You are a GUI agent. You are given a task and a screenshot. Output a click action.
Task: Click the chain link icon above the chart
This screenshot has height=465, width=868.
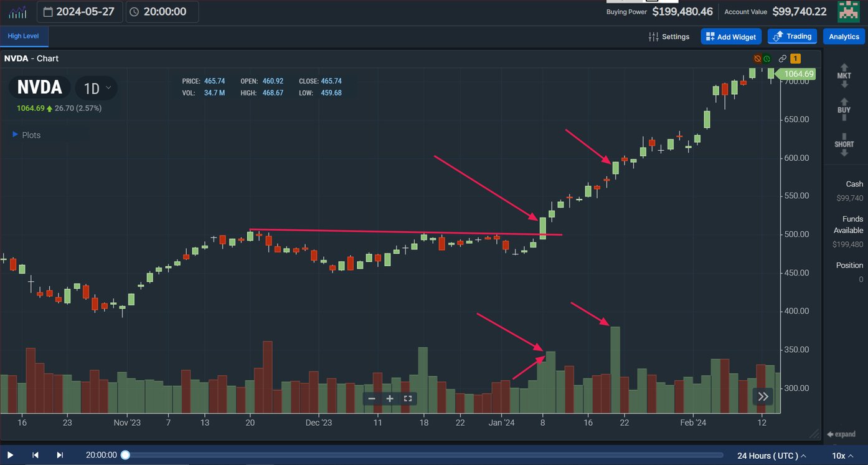coord(783,58)
